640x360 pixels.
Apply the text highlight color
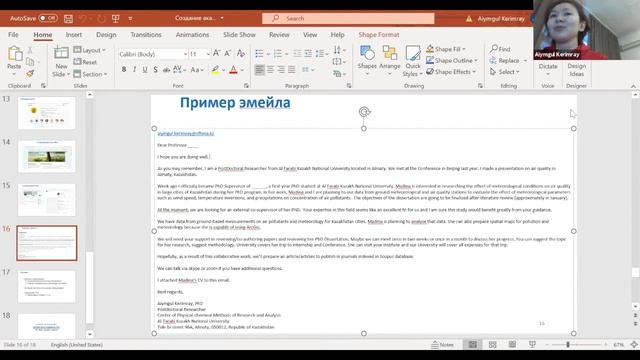tap(215, 70)
